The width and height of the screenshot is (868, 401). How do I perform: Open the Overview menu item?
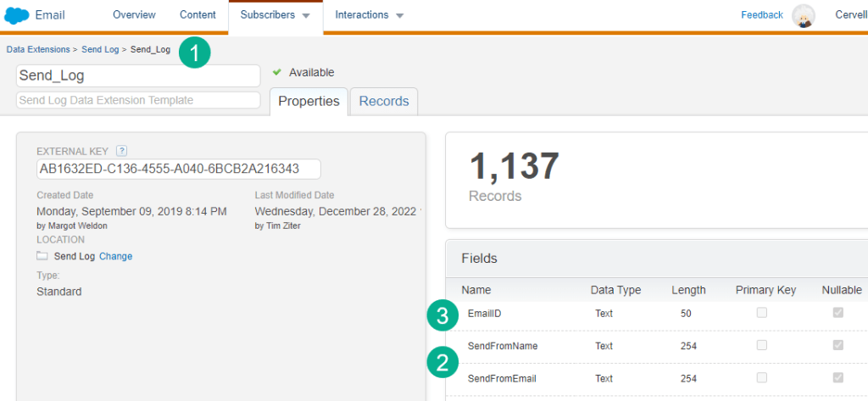coord(134,15)
